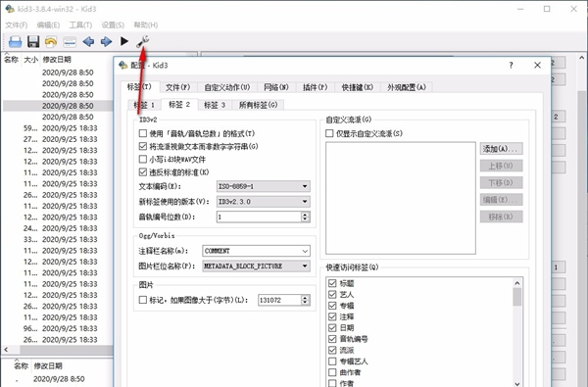Open text encoding ISO-8859-1 dropdown
This screenshot has width=588, height=387.
pyautogui.click(x=264, y=186)
